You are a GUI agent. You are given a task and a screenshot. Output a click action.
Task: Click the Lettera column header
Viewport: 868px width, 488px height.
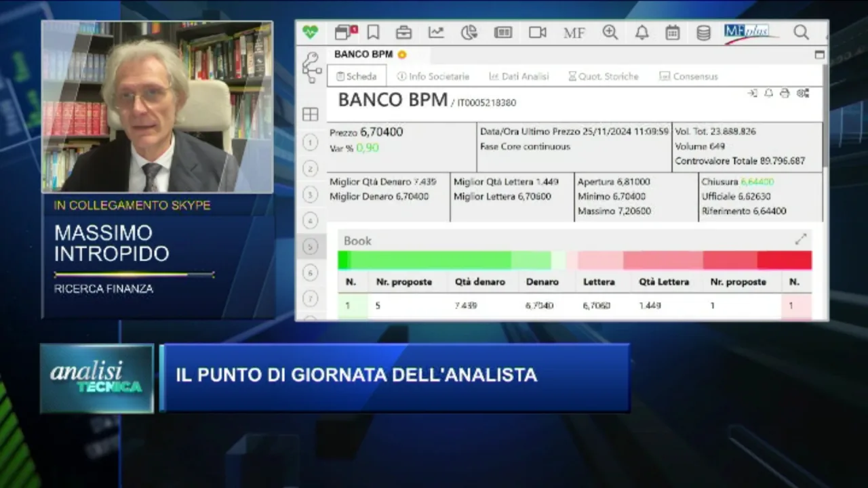click(599, 282)
